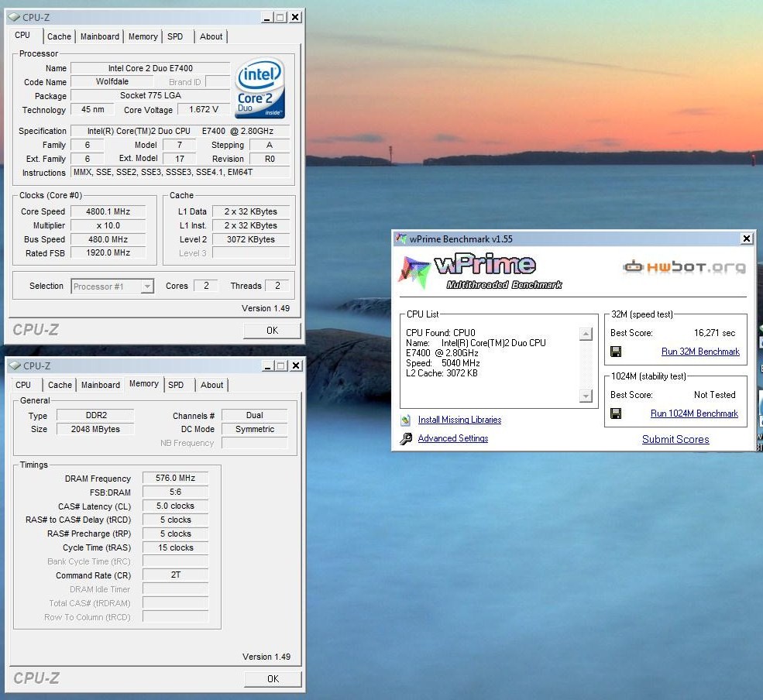Click the Command Rate value 2T

click(x=175, y=575)
